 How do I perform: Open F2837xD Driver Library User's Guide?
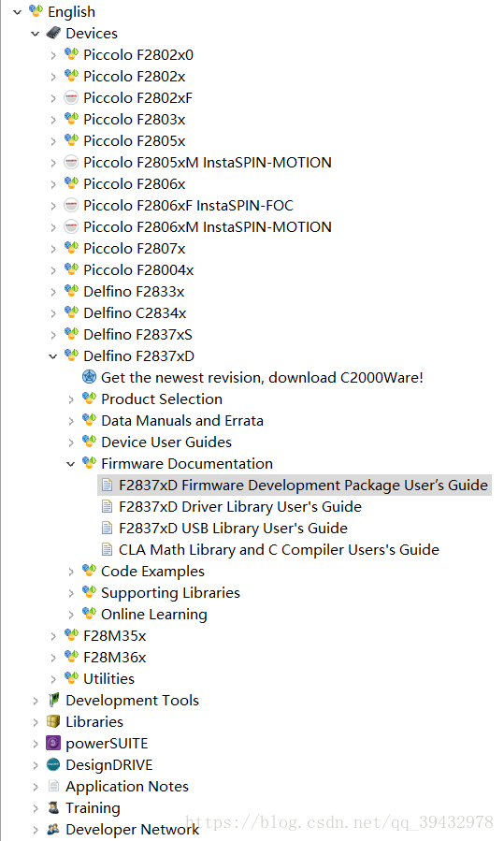pos(240,507)
